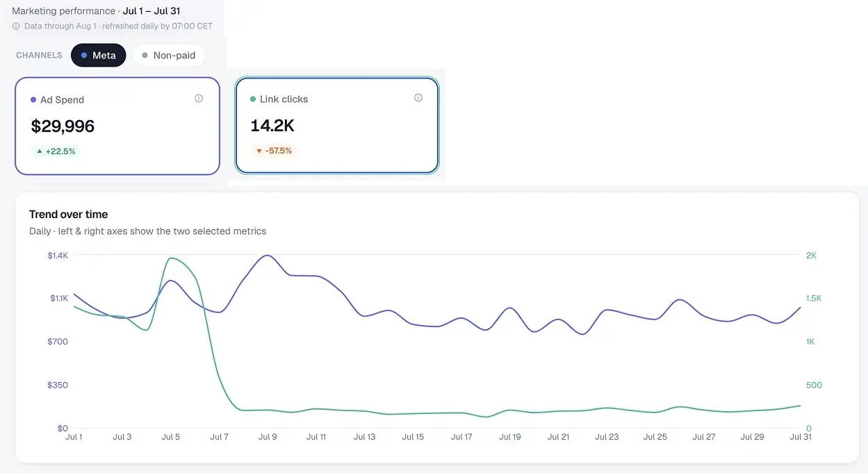Click the -57.5% change badge

tap(274, 151)
